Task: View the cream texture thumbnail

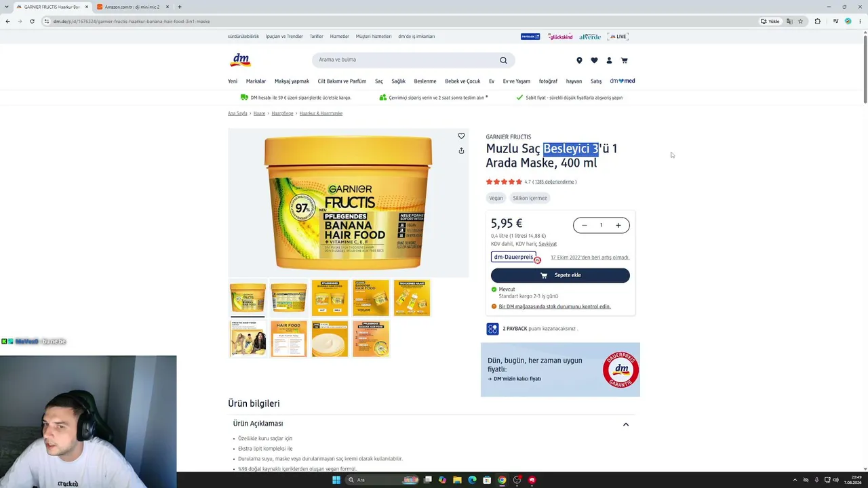Action: tap(330, 338)
